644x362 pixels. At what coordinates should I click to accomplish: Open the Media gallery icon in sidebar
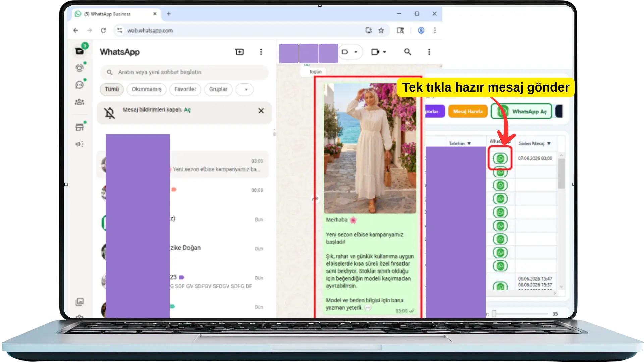click(79, 302)
